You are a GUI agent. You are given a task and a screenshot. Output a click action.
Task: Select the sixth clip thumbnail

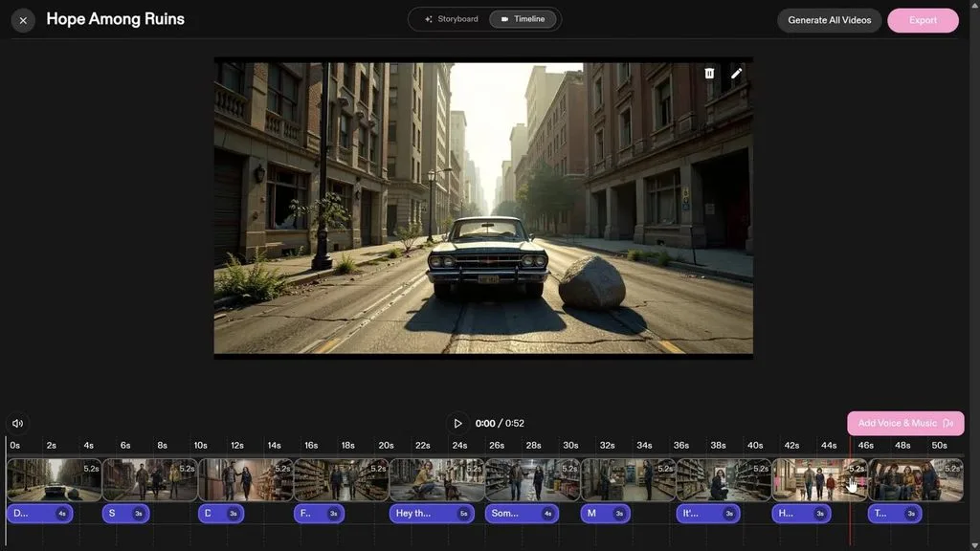pyautogui.click(x=532, y=480)
